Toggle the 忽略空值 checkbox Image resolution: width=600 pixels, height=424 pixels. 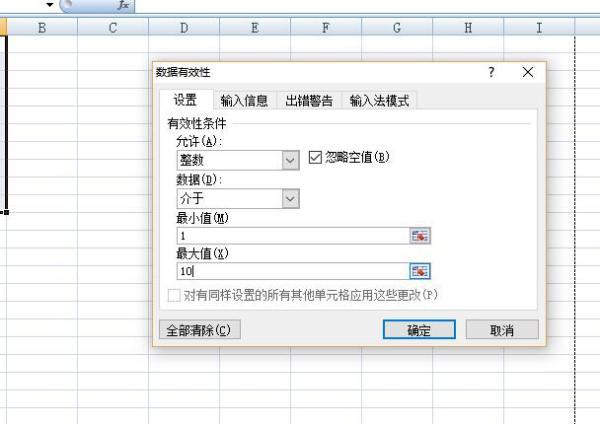(315, 157)
